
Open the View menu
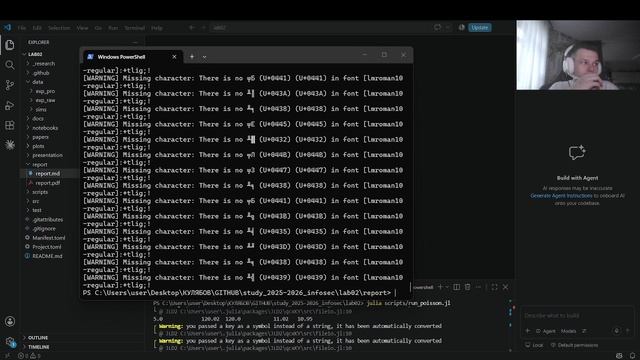[82, 28]
